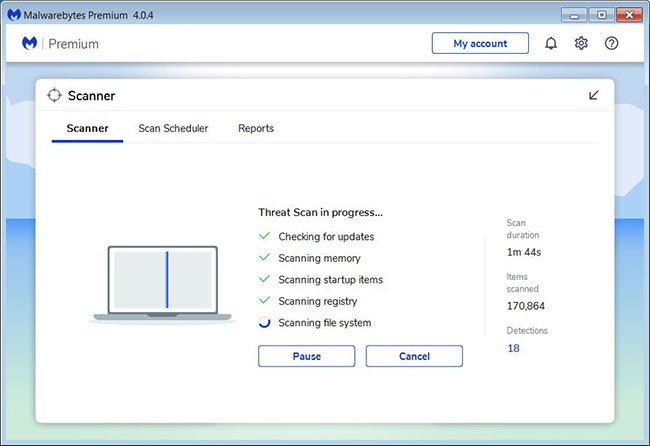
Task: Minimize the Malwarebytes window
Action: 574,15
